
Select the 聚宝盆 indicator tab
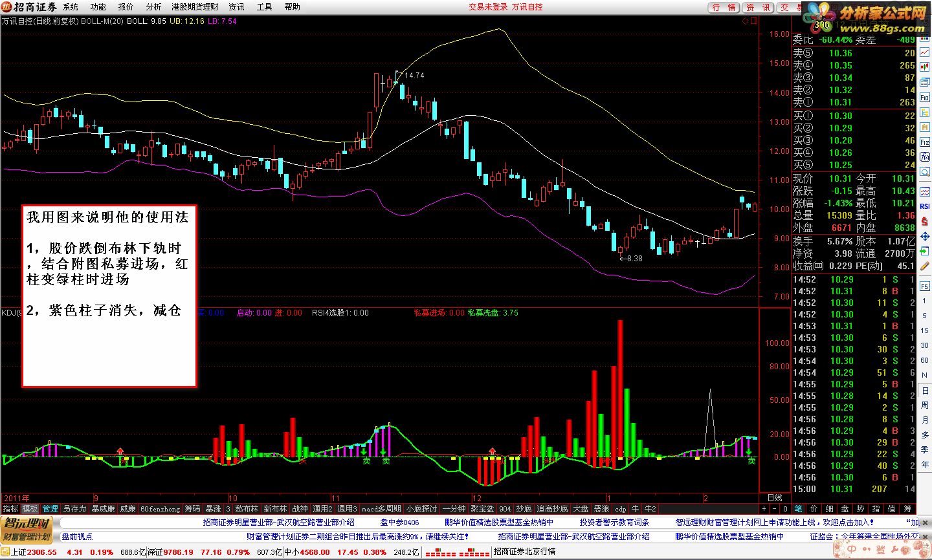coord(482,509)
